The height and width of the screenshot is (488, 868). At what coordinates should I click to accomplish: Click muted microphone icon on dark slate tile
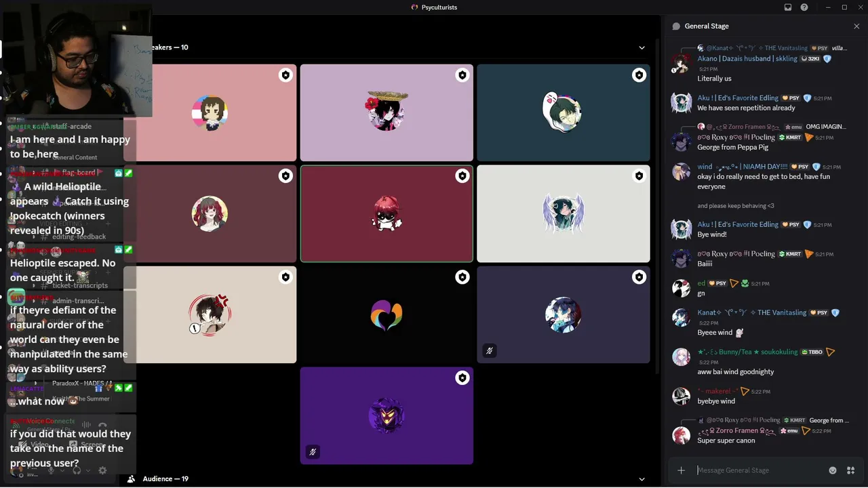pos(489,350)
